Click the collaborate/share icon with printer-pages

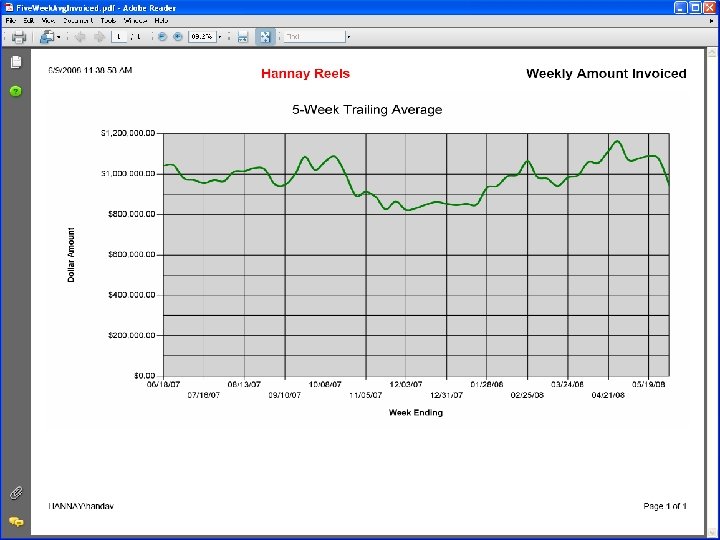pos(46,37)
